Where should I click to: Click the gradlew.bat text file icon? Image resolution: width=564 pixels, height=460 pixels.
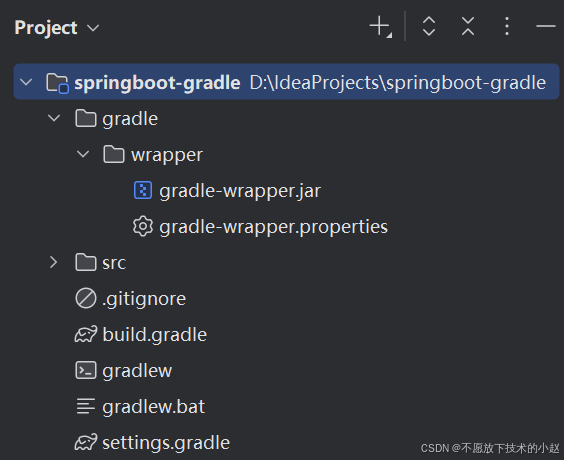tap(86, 406)
